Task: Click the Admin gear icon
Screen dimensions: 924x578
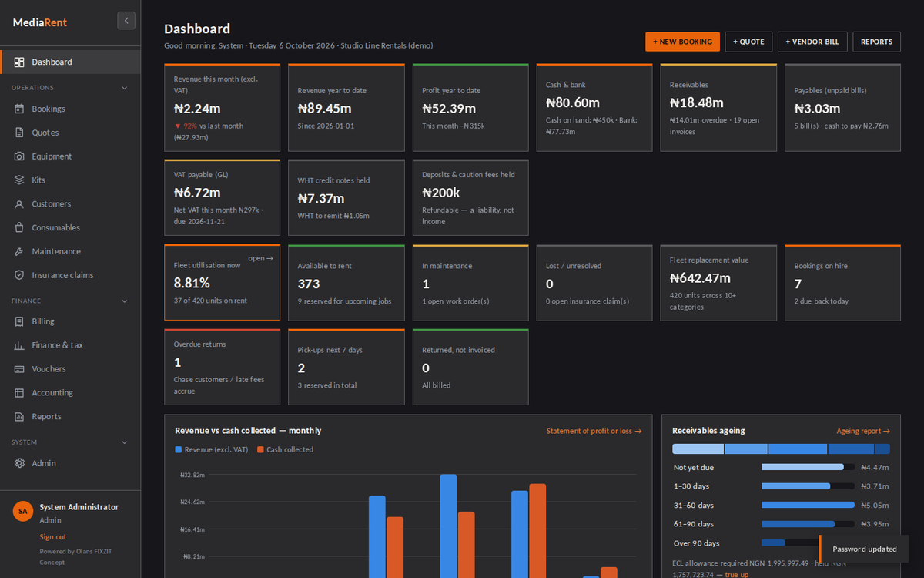Action: [19, 463]
